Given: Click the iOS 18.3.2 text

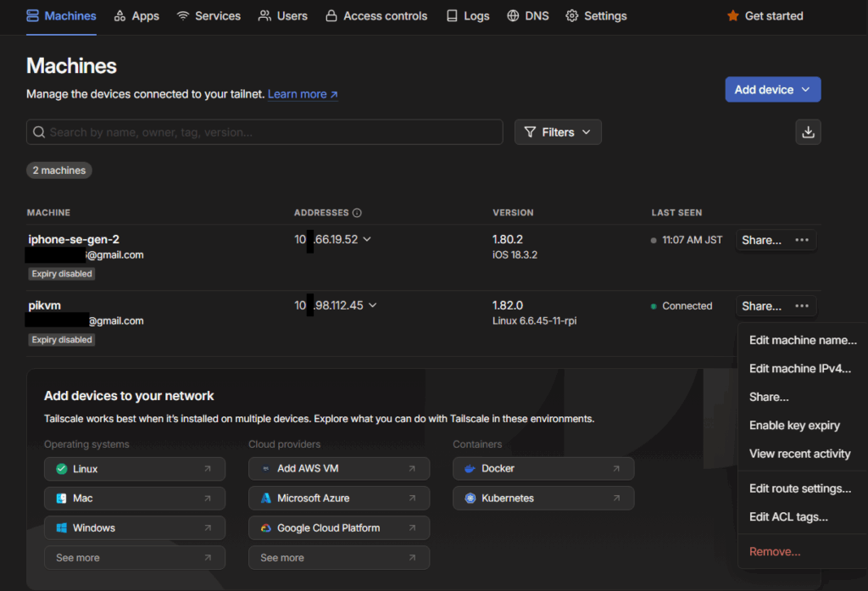Looking at the screenshot, I should (515, 254).
